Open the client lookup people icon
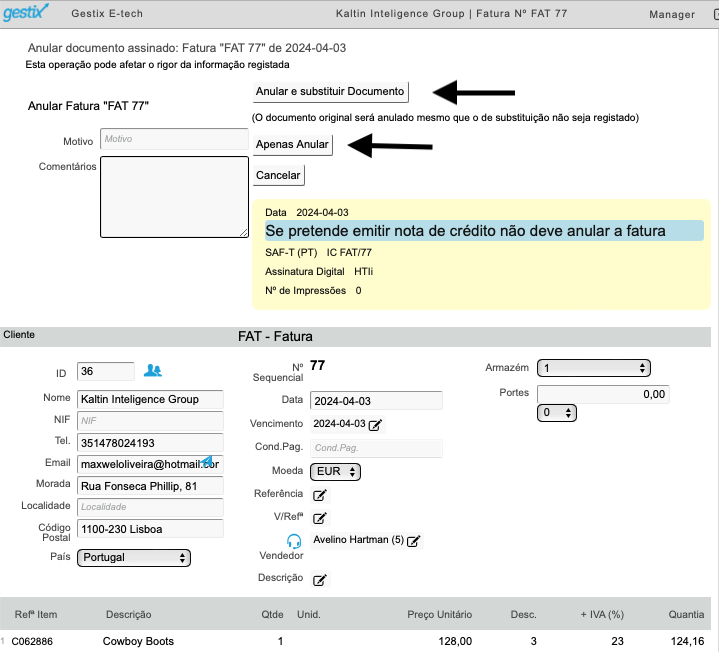Image resolution: width=719 pixels, height=652 pixels. pos(153,370)
